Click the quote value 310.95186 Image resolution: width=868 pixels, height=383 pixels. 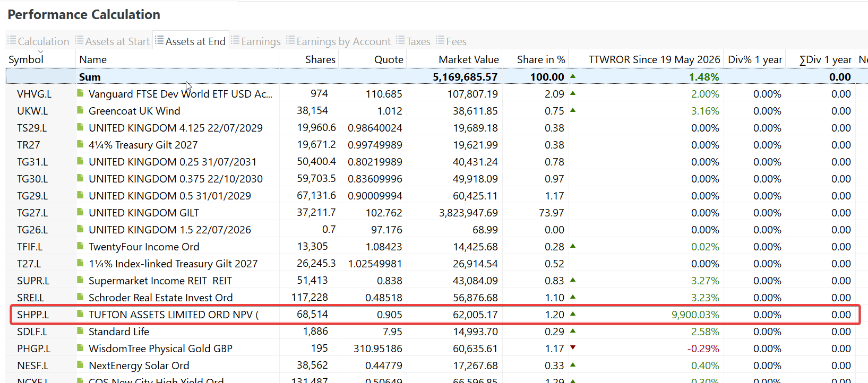pos(378,349)
